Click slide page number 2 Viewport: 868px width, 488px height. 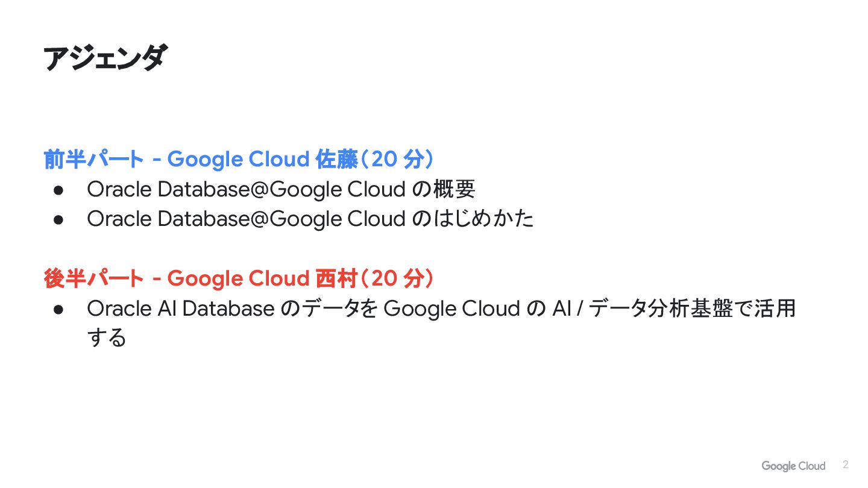pyautogui.click(x=846, y=465)
